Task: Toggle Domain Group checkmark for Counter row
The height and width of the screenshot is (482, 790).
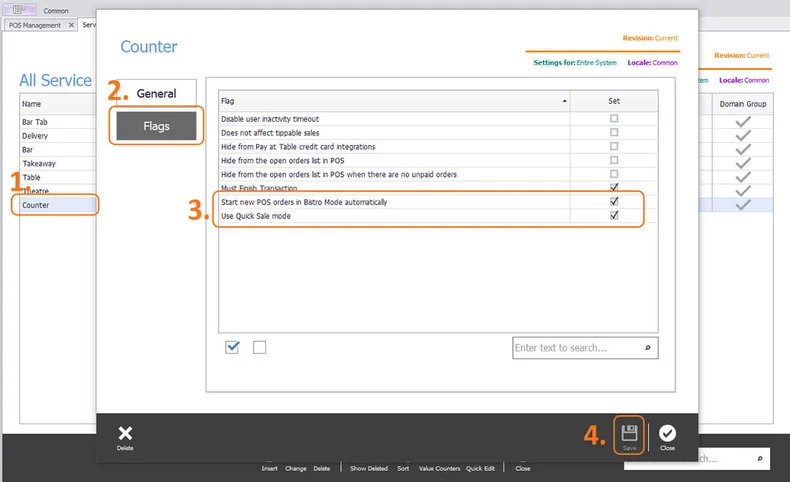Action: click(x=743, y=204)
